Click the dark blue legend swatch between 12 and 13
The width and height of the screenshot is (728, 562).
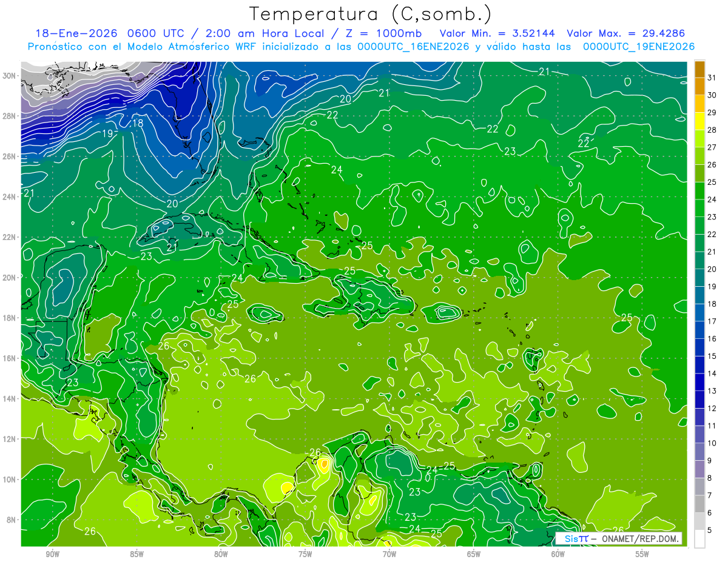coord(699,400)
